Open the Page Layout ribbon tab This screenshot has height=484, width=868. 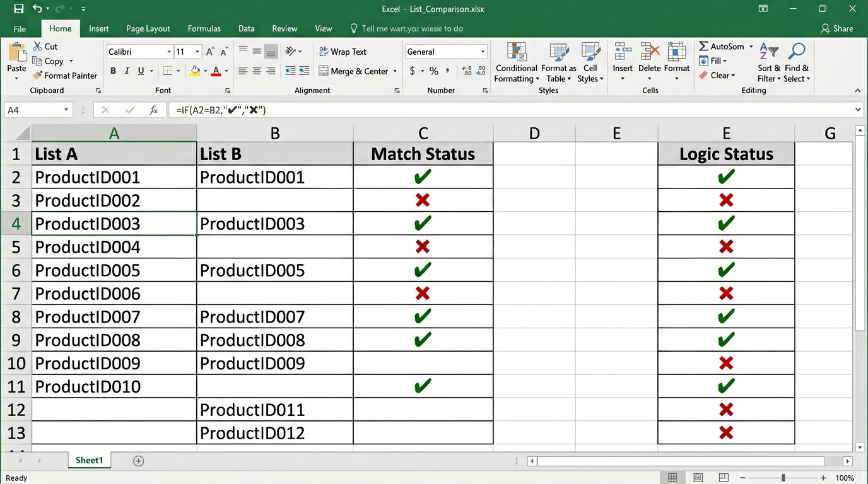(x=148, y=28)
